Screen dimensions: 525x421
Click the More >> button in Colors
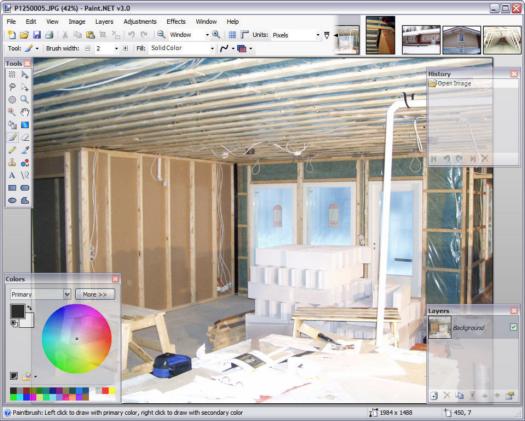click(x=95, y=294)
